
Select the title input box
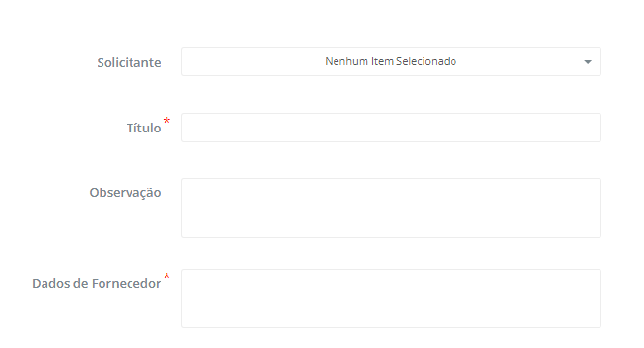pyautogui.click(x=391, y=128)
